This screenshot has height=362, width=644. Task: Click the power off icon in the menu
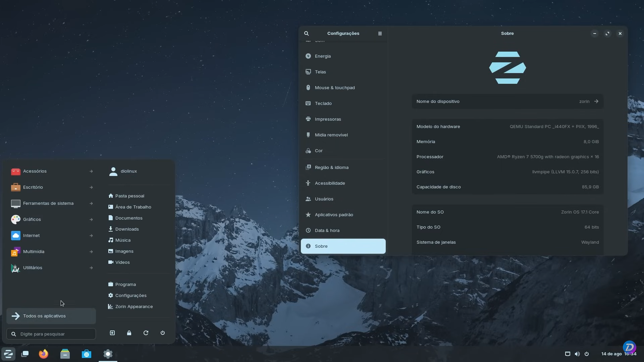coord(163,333)
